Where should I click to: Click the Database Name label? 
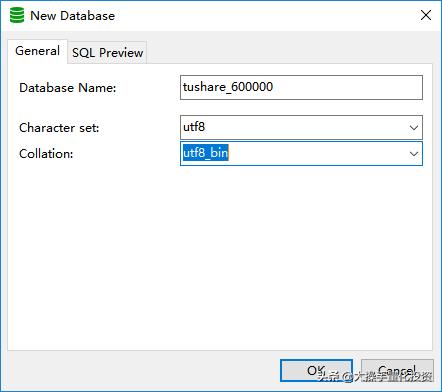pyautogui.click(x=68, y=88)
